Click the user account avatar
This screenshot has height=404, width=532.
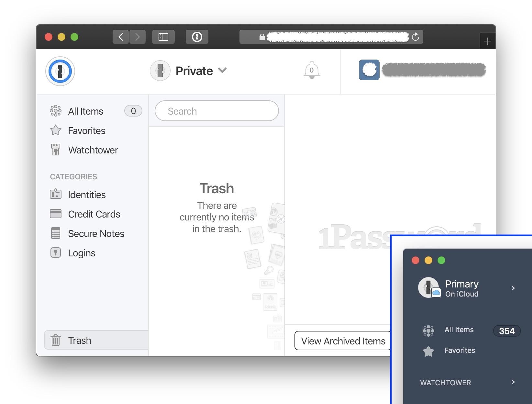[369, 70]
